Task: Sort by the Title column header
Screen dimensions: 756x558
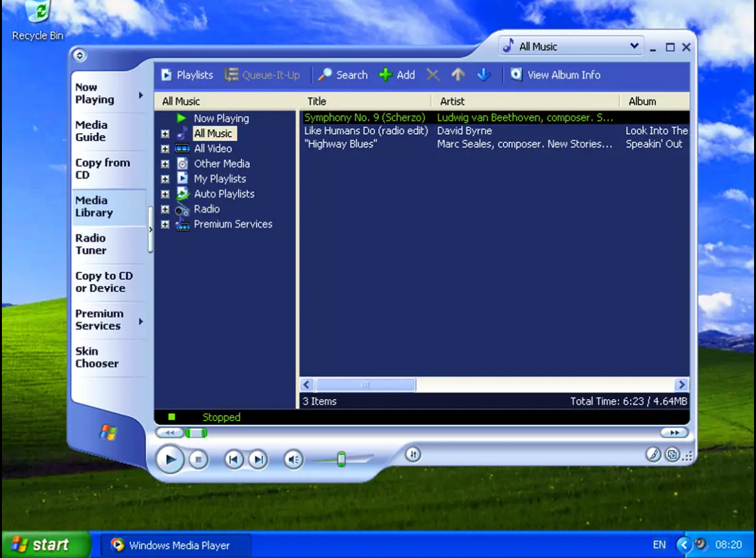Action: tap(366, 101)
